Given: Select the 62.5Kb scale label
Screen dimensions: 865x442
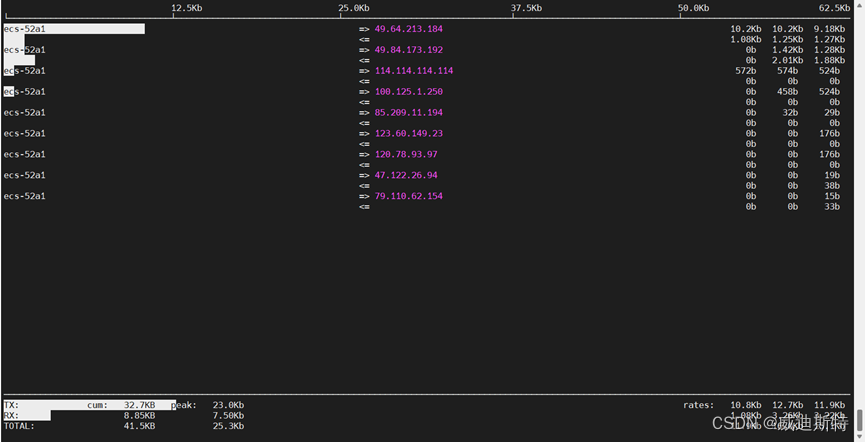Looking at the screenshot, I should pos(834,8).
